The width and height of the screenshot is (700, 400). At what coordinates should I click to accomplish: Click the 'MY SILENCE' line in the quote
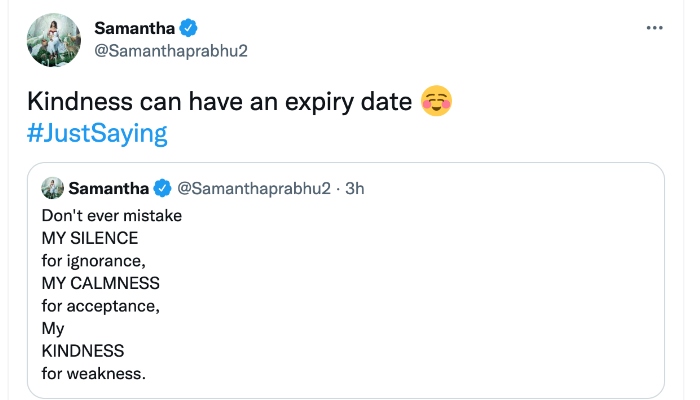(x=90, y=238)
